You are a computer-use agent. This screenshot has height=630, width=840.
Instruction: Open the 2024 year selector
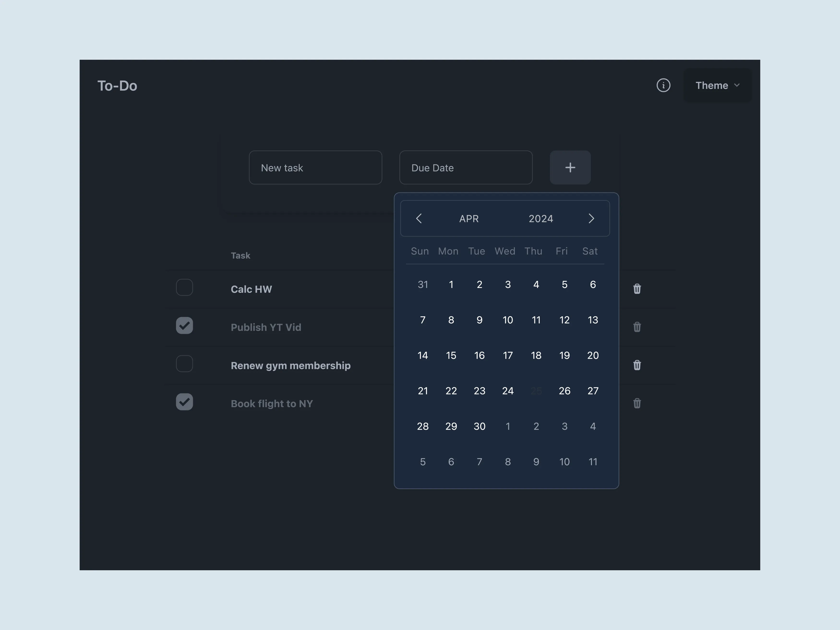tap(541, 219)
